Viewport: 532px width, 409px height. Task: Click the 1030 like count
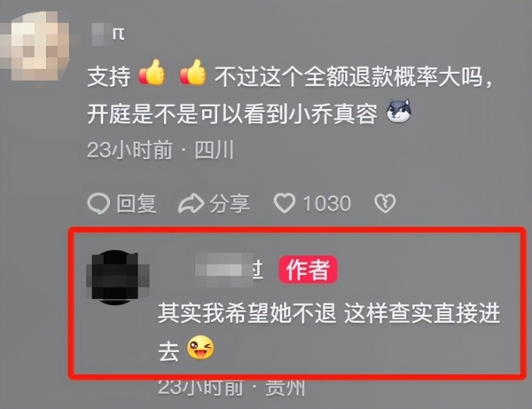[326, 204]
